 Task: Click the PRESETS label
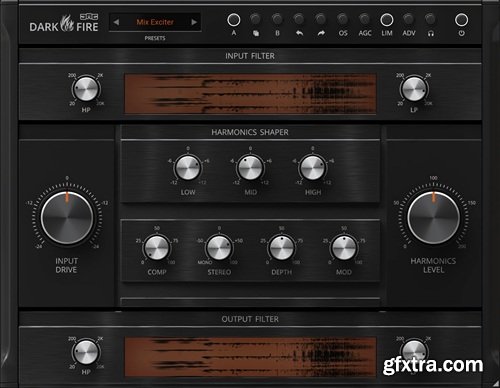(155, 38)
